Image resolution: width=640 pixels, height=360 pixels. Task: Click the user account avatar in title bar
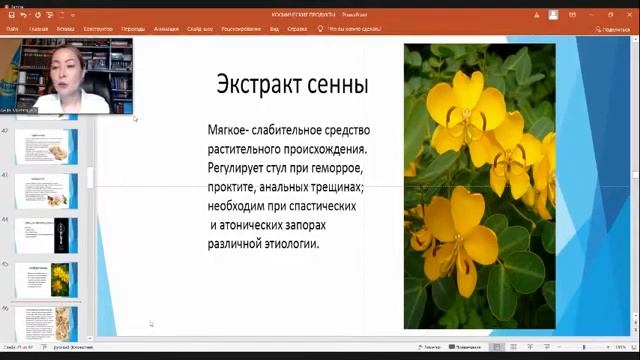click(x=553, y=15)
